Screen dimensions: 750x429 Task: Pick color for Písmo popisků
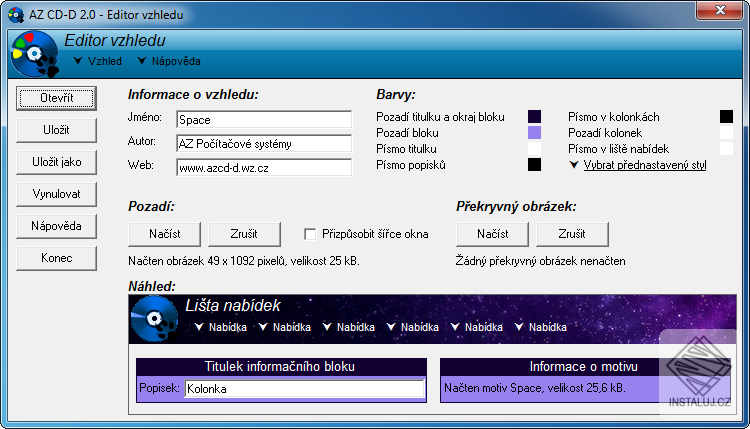[x=534, y=165]
